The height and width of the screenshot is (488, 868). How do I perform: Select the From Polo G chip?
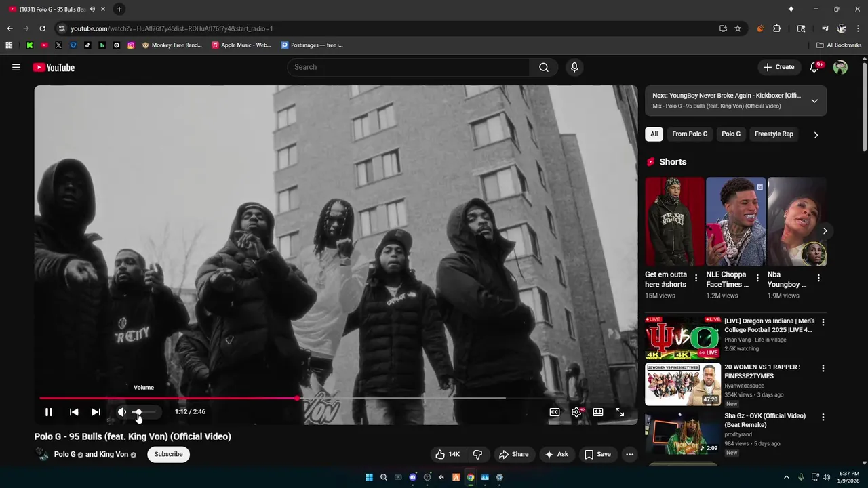(690, 134)
